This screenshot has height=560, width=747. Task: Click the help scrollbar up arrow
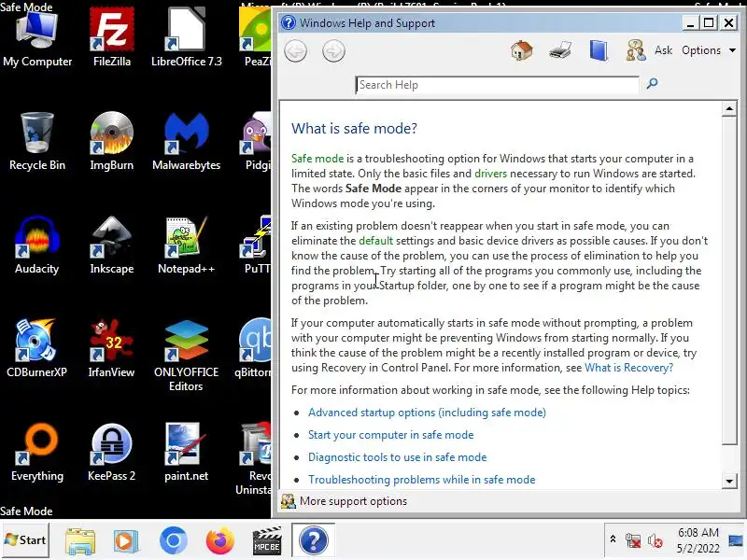729,108
